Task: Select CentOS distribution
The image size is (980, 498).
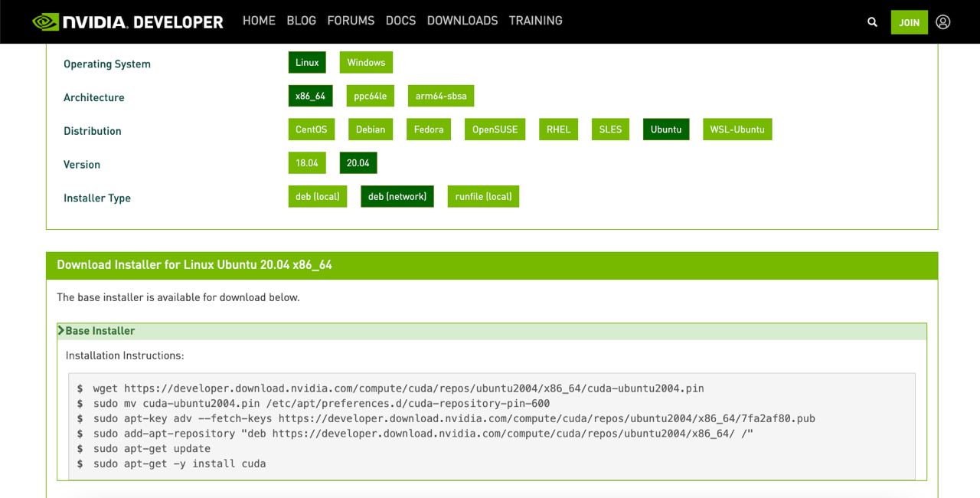Action: pos(312,129)
